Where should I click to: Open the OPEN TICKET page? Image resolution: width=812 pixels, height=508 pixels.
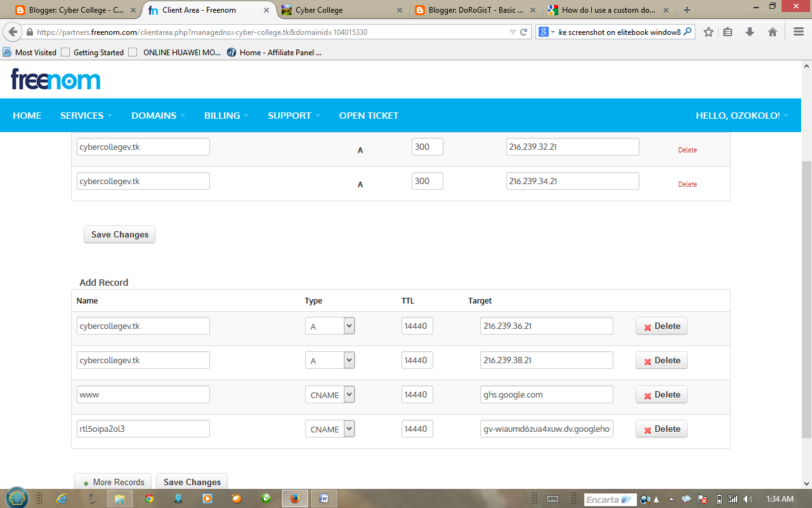[x=369, y=116]
